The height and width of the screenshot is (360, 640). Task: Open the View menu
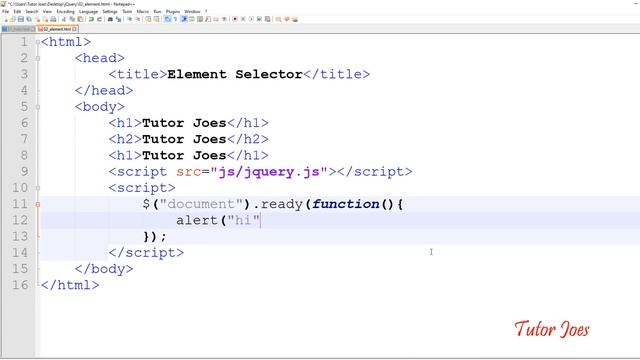point(47,11)
